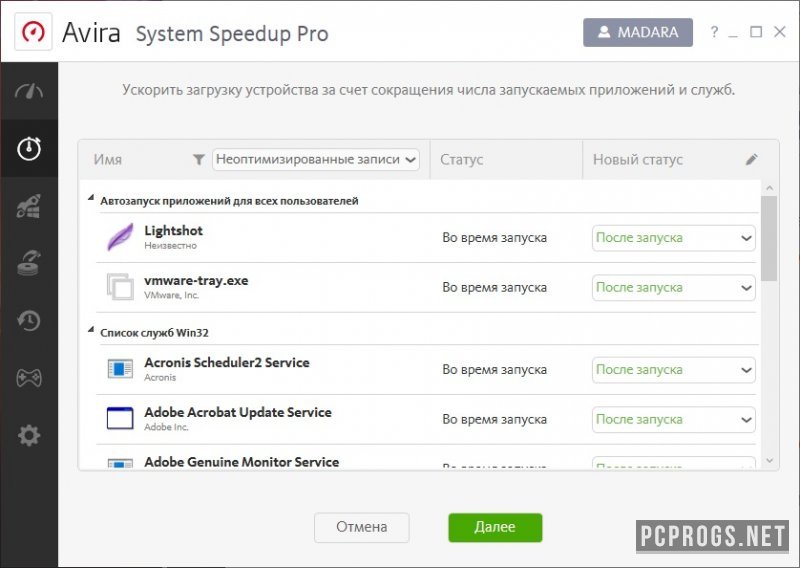Click the green Далее button
The height and width of the screenshot is (568, 800).
(495, 527)
